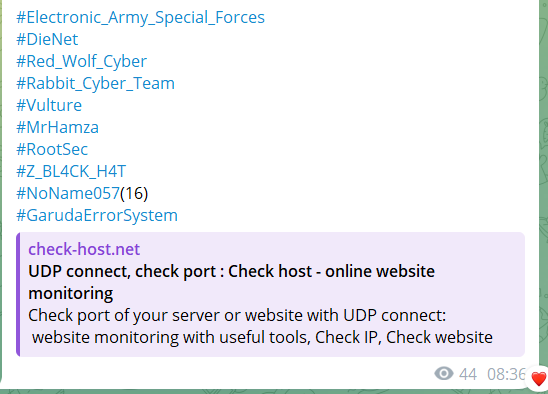
Task: Click the eye views icon
Action: click(x=444, y=374)
